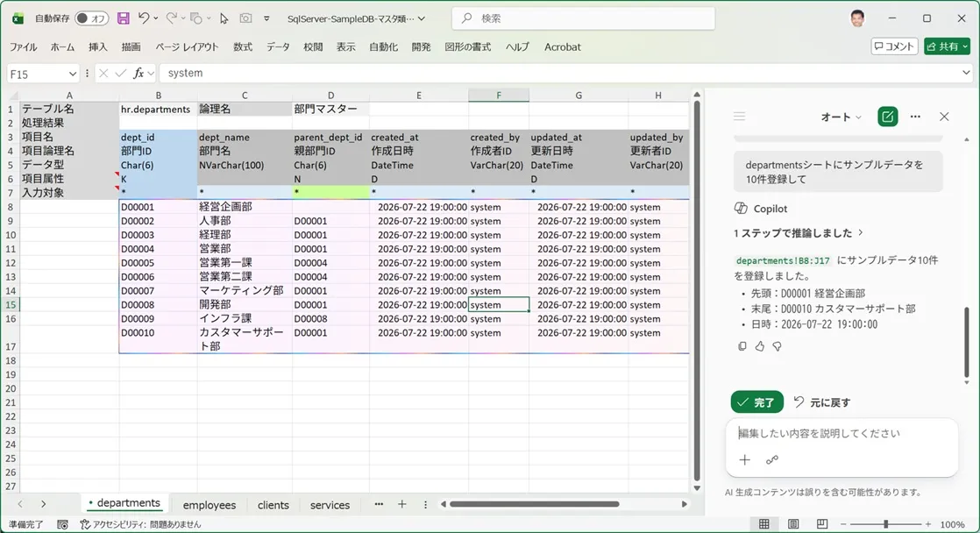The width and height of the screenshot is (980, 533).
Task: Expand reasoning step 1ステップで推論しました
Action: pos(799,233)
